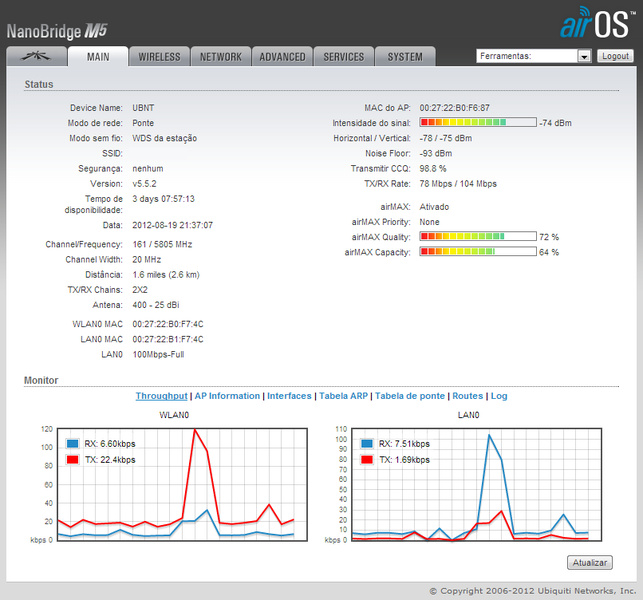The height and width of the screenshot is (600, 643).
Task: Click the Version value v5.5.2
Action: tap(144, 184)
